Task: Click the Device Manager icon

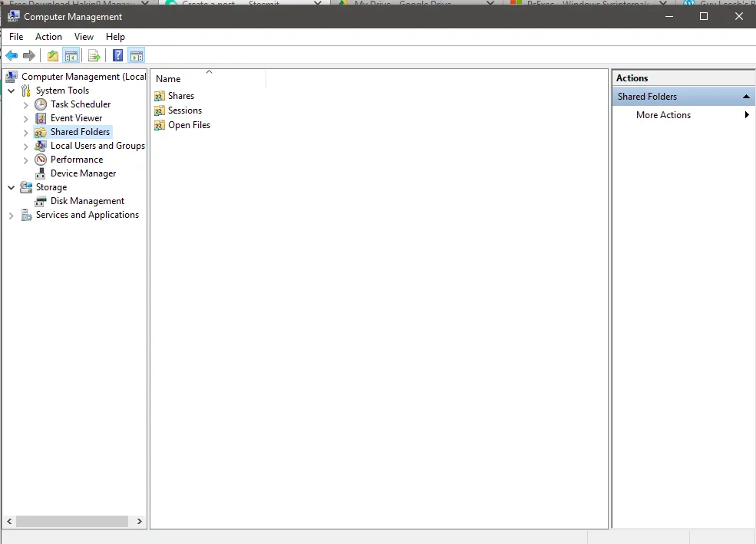Action: pyautogui.click(x=41, y=173)
